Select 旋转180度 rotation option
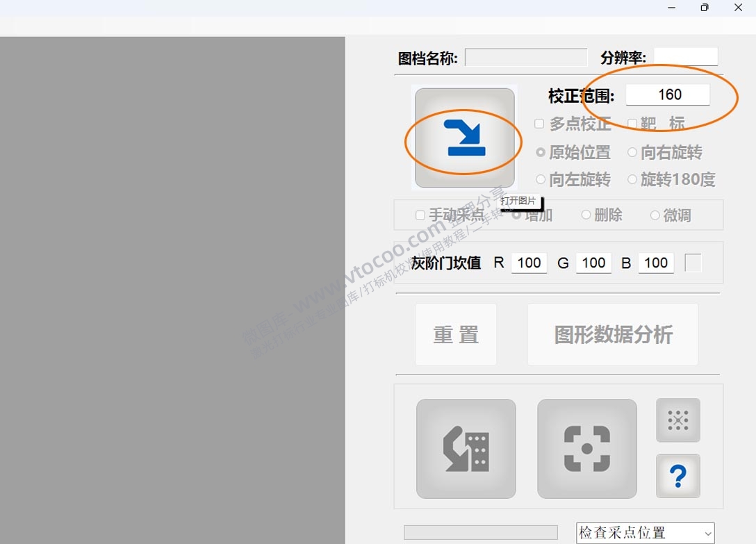The height and width of the screenshot is (544, 756). [632, 179]
